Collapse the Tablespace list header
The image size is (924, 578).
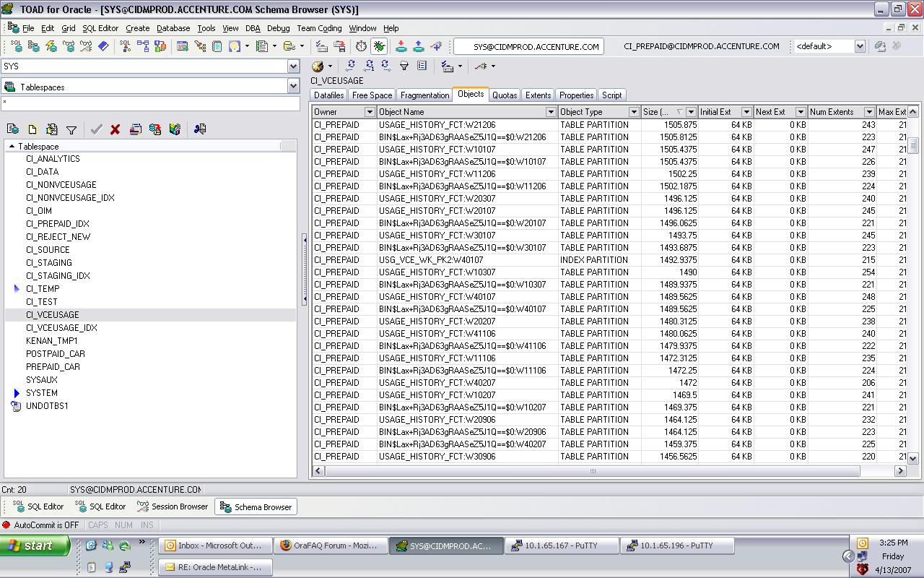[12, 146]
